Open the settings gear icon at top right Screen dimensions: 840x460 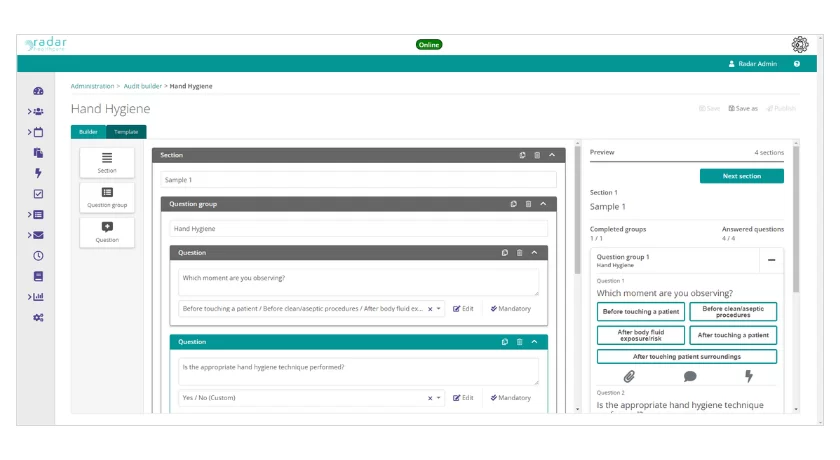799,44
